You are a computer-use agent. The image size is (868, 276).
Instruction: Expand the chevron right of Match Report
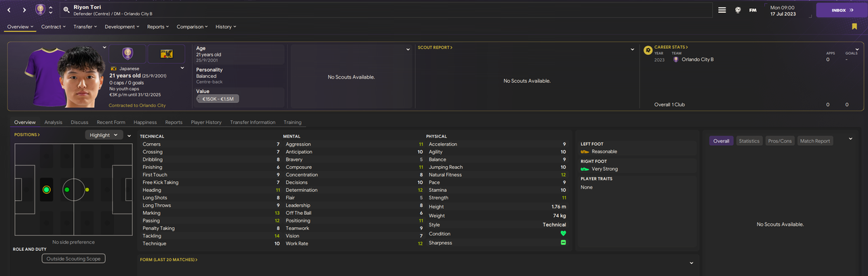[850, 138]
